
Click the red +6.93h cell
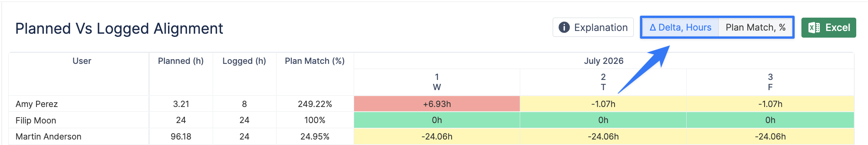coord(437,104)
